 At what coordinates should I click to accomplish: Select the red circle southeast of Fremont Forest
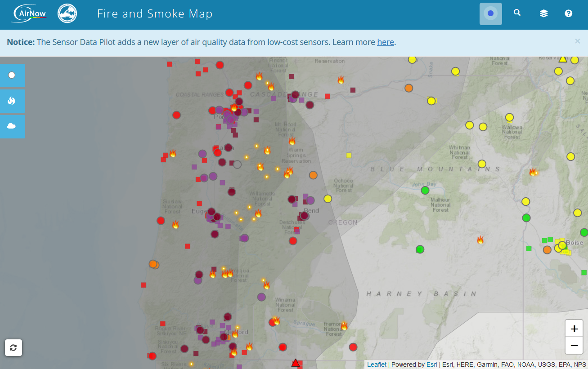pos(353,347)
